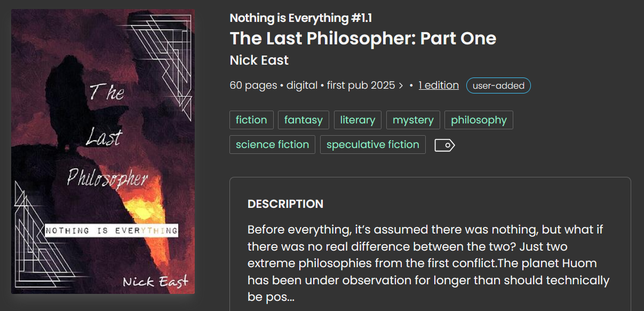Select the fiction genre tag
The height and width of the screenshot is (311, 644).
pyautogui.click(x=251, y=120)
